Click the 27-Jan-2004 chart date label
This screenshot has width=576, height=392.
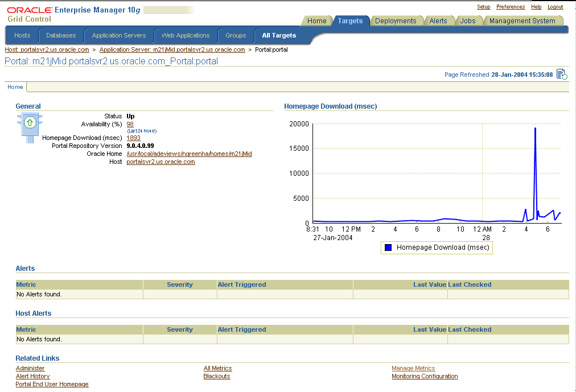pos(333,237)
